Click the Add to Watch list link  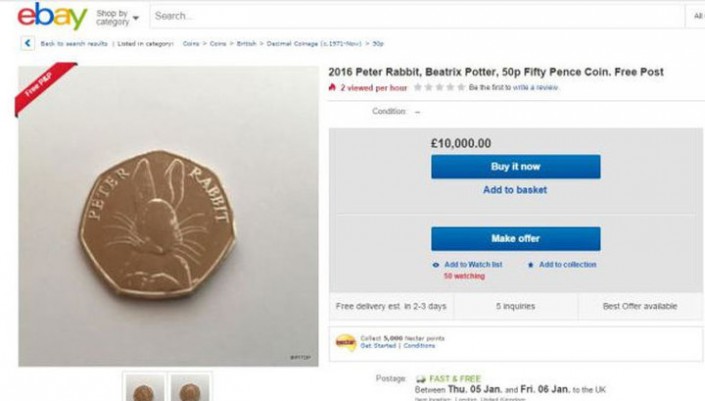pyautogui.click(x=474, y=265)
